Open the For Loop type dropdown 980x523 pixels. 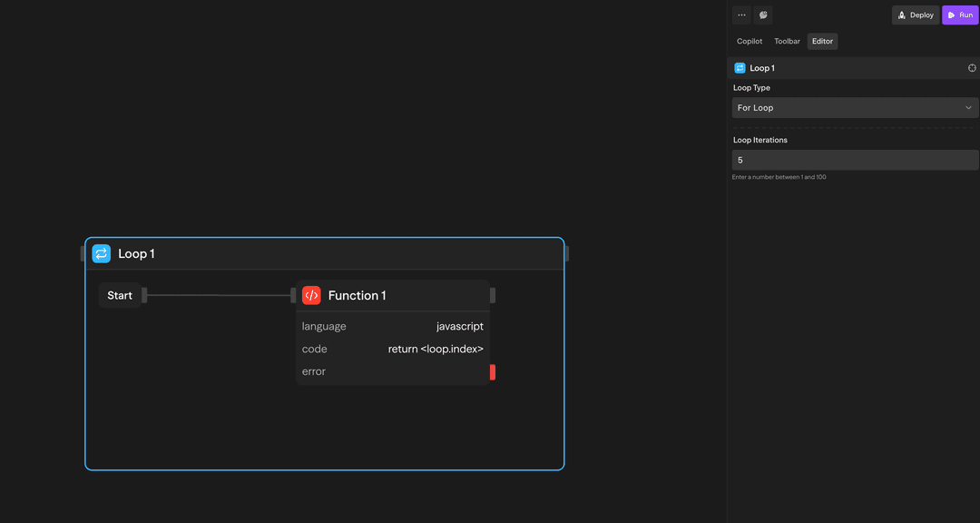point(855,107)
